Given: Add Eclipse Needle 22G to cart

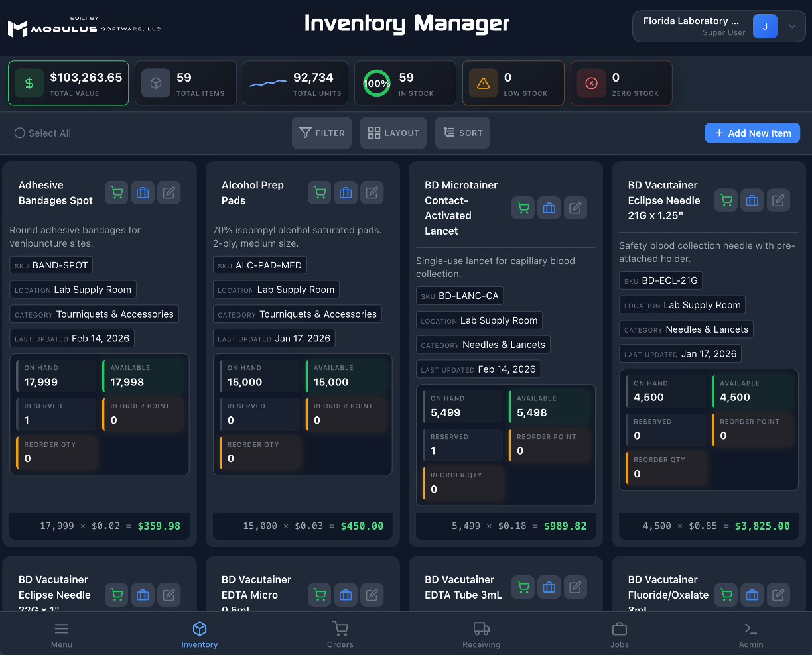Looking at the screenshot, I should [x=117, y=595].
